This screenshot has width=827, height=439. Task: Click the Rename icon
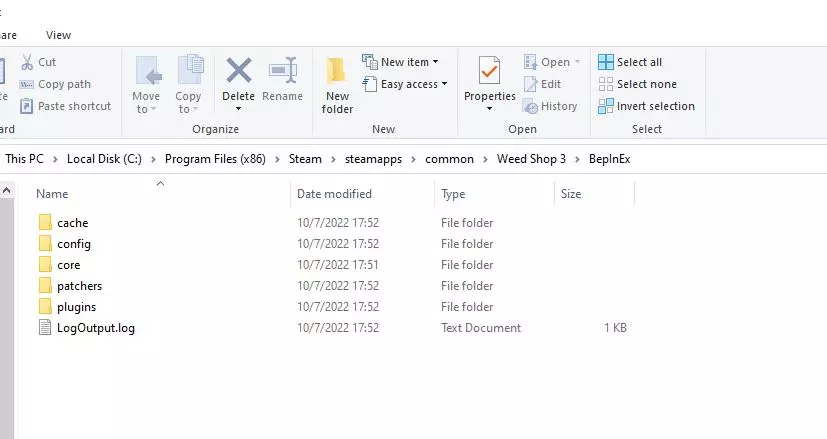click(283, 70)
